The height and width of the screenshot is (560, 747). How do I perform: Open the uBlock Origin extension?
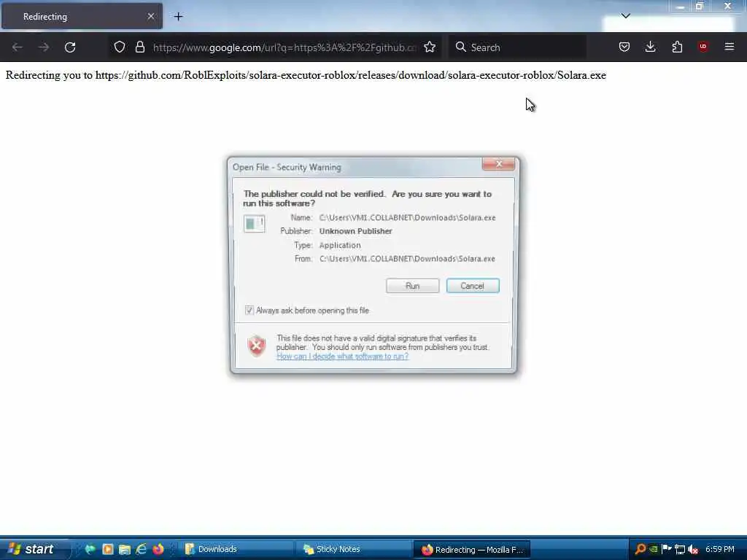click(703, 47)
